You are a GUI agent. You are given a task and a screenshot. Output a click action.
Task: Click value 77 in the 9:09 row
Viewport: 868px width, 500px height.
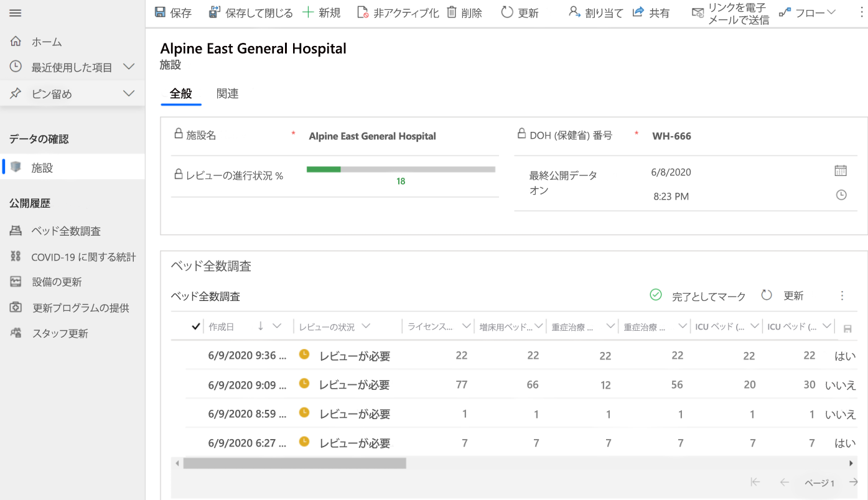coord(461,385)
